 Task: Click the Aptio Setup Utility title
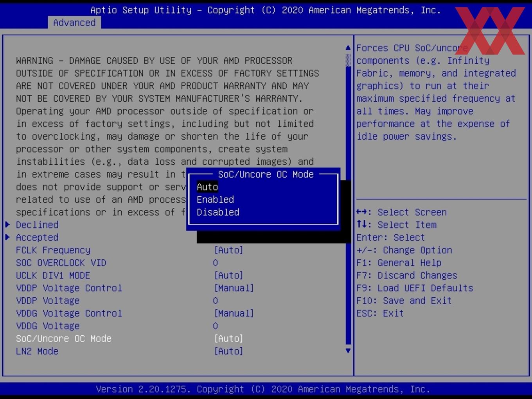pyautogui.click(x=265, y=10)
